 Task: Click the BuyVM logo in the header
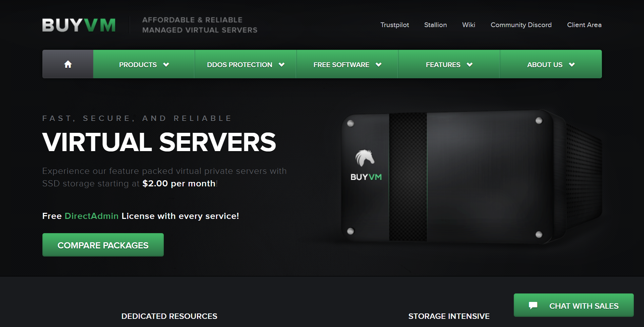79,25
